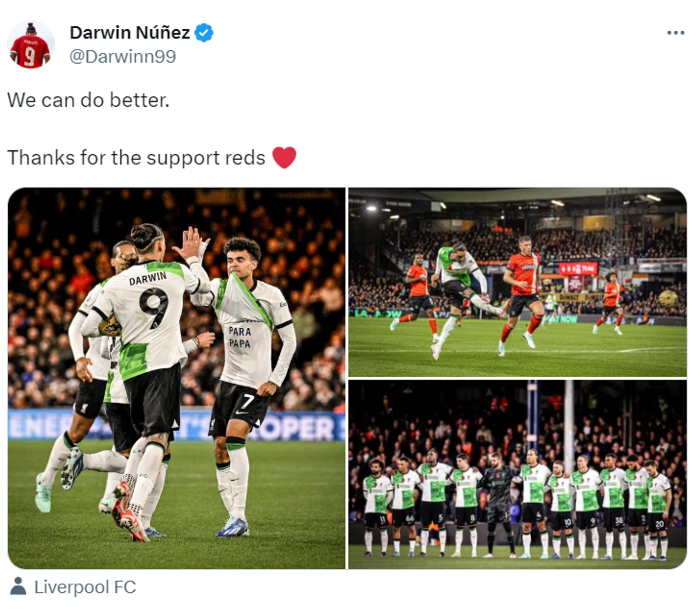Click the "Thanks for the support reds" text

click(136, 158)
